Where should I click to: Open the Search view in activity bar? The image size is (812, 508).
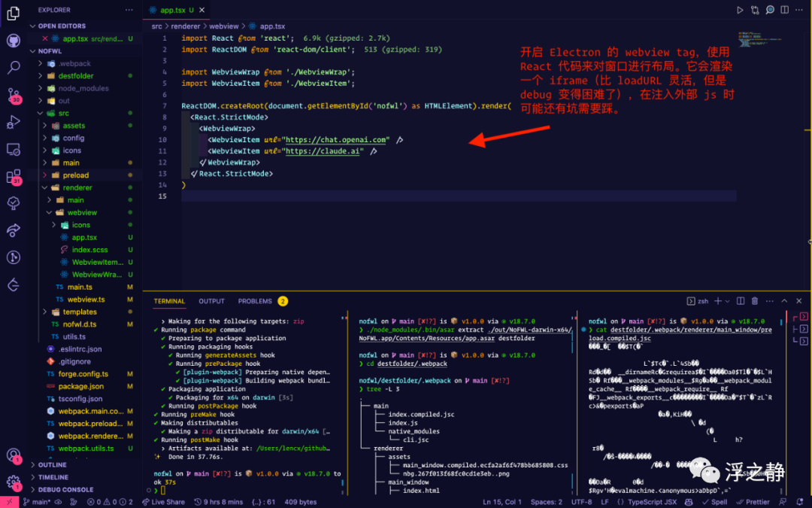[x=14, y=68]
